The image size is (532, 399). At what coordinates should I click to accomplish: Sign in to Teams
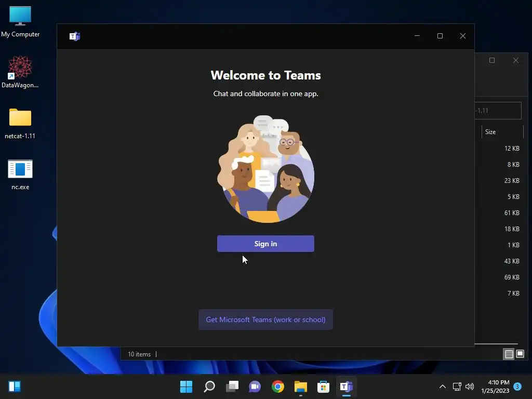(265, 244)
